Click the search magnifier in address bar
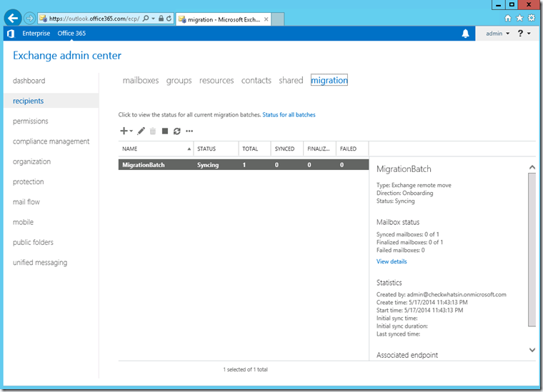The width and height of the screenshot is (543, 392). [146, 19]
